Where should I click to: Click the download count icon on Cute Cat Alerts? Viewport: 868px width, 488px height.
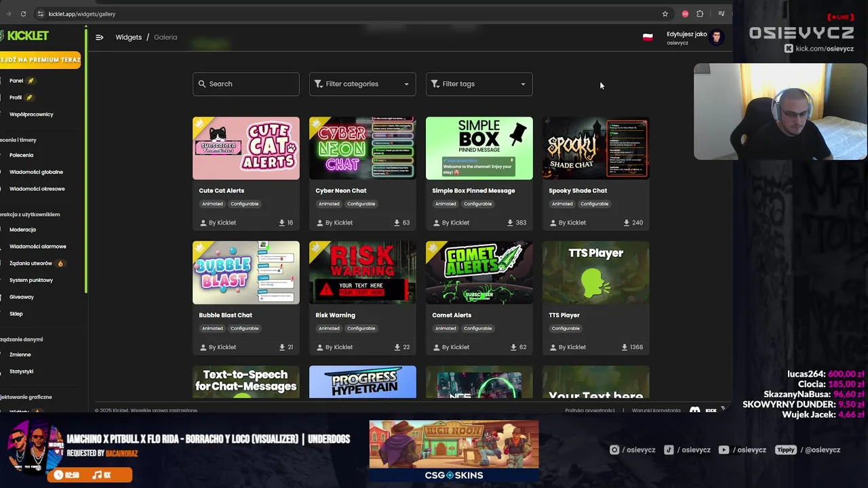coord(282,222)
